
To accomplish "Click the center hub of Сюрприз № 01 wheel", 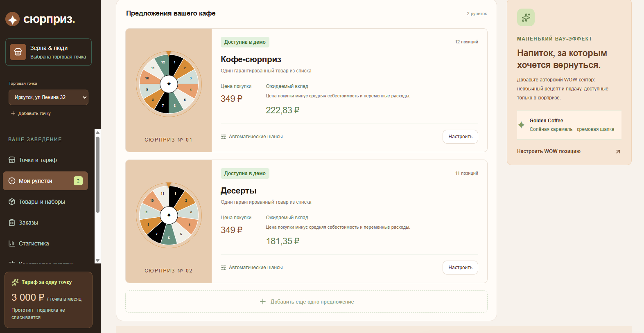I will coord(169,84).
